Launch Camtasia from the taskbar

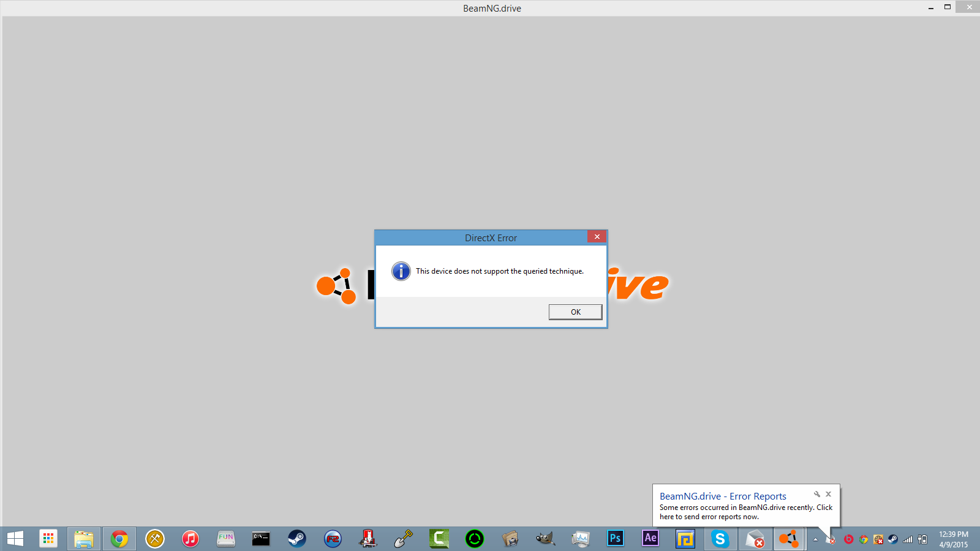click(439, 539)
